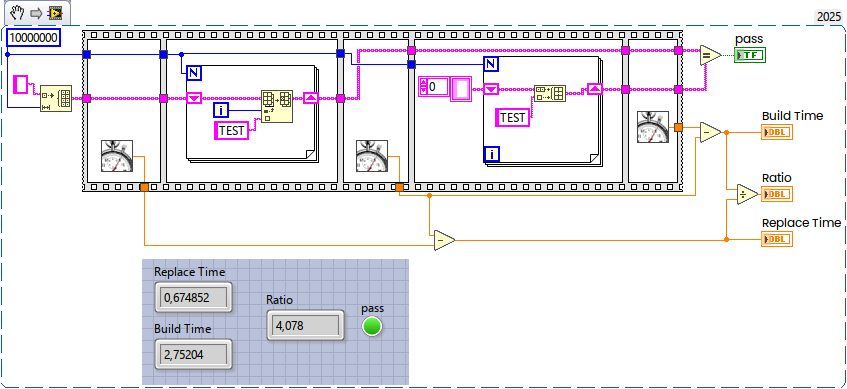Click the stopwatch timer in last frame
This screenshot has height=389, width=847.
point(653,127)
